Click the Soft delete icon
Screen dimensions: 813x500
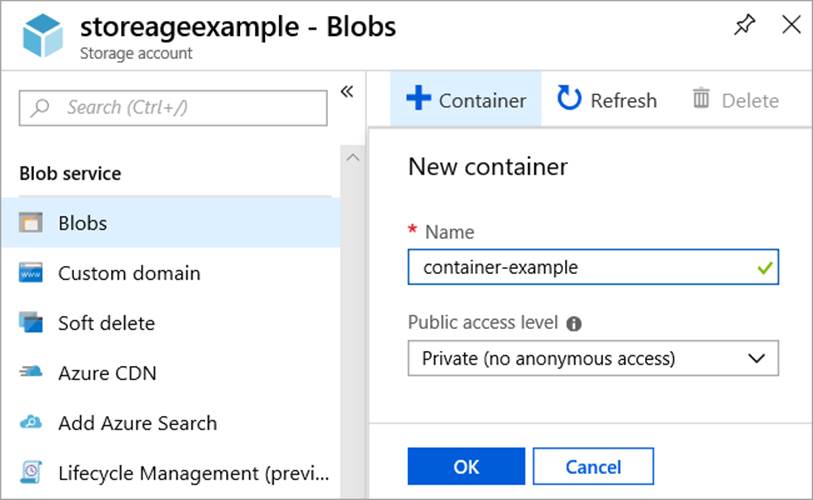coord(31,323)
